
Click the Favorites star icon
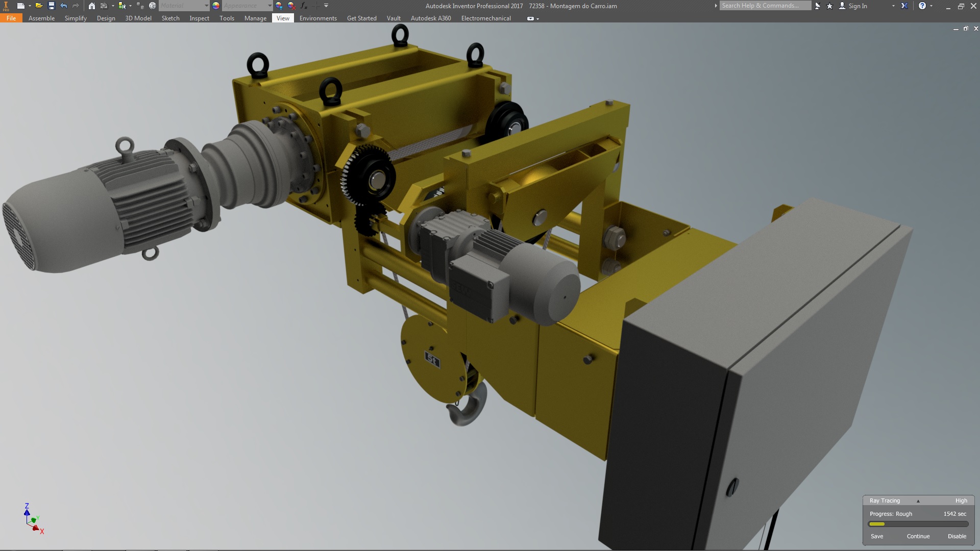(829, 6)
